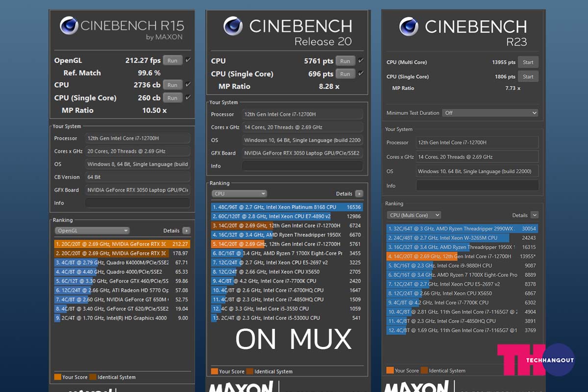Toggle the CPU checkbox in Cinebench Release 20

tap(361, 61)
